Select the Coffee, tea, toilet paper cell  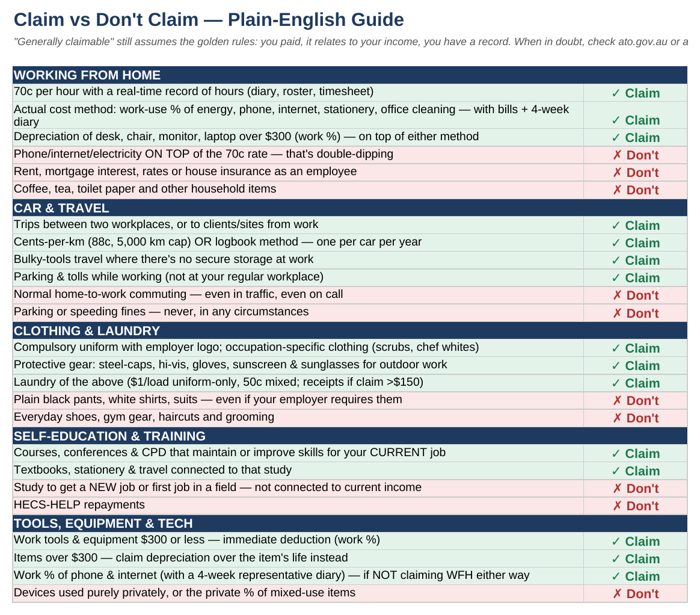[298, 190]
